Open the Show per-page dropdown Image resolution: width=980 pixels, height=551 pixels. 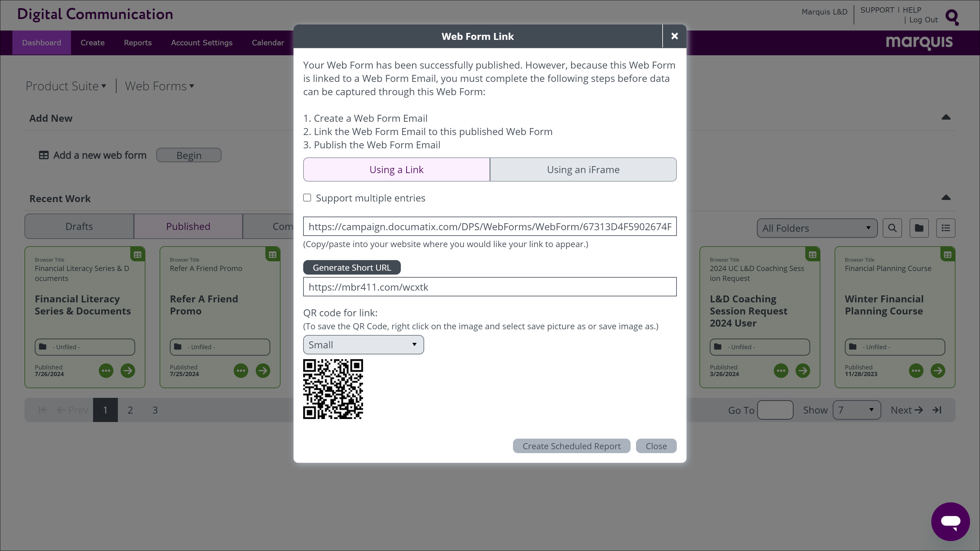pyautogui.click(x=856, y=410)
